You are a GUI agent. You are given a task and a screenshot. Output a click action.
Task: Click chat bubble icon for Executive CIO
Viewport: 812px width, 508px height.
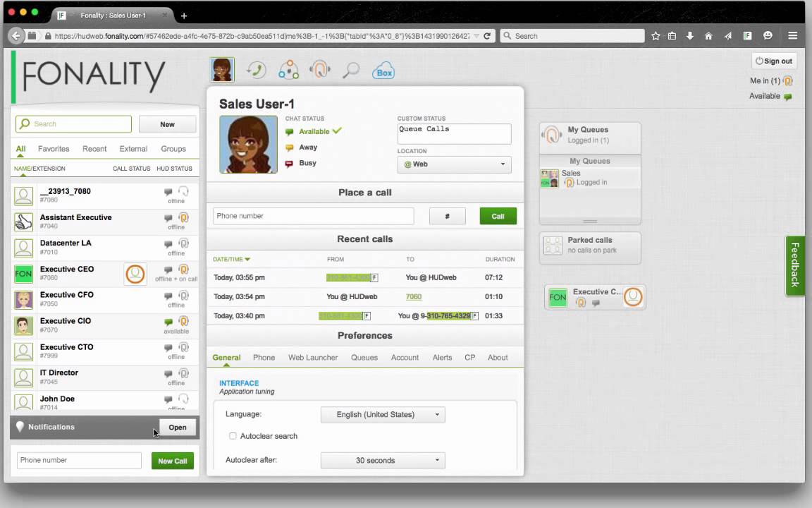[168, 322]
